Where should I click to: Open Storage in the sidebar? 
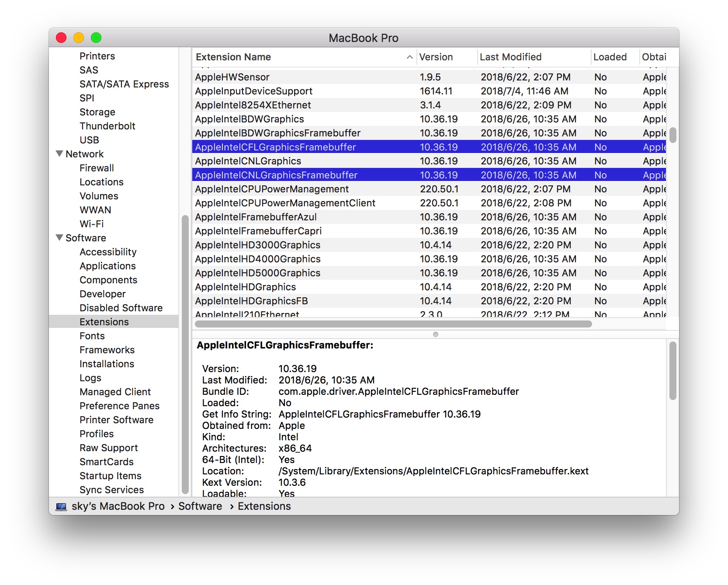click(x=97, y=112)
